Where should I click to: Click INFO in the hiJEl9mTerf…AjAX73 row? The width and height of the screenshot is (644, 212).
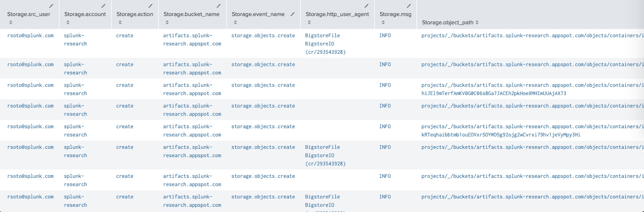[385, 85]
